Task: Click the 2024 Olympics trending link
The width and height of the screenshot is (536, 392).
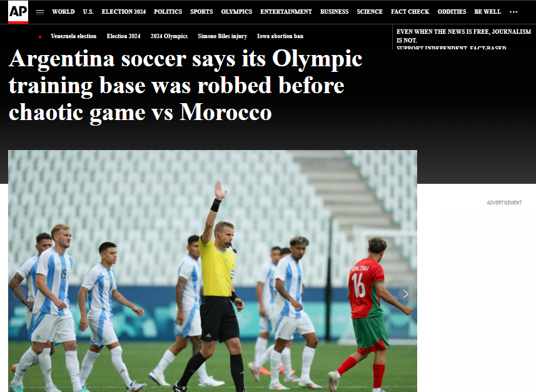Action: tap(169, 36)
